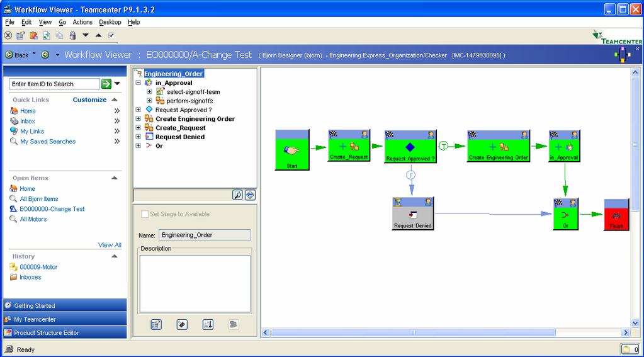The height and width of the screenshot is (357, 644).
Task: Open My Saved Searches quick link
Action: (x=48, y=141)
